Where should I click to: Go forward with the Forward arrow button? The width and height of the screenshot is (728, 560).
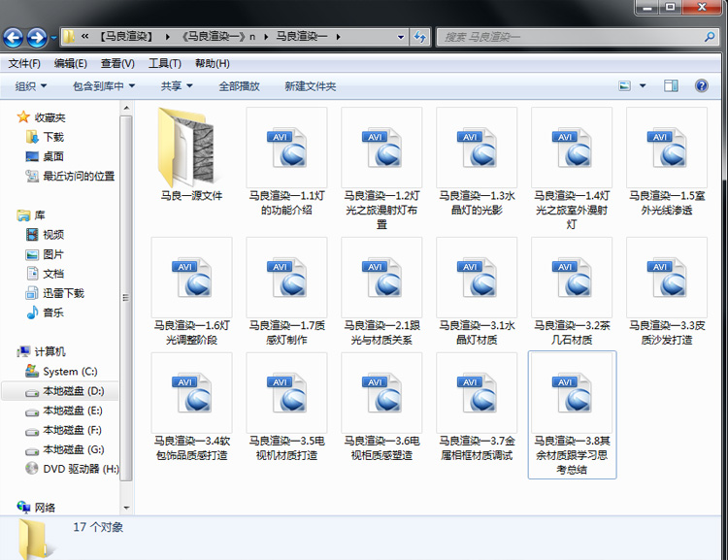point(37,37)
